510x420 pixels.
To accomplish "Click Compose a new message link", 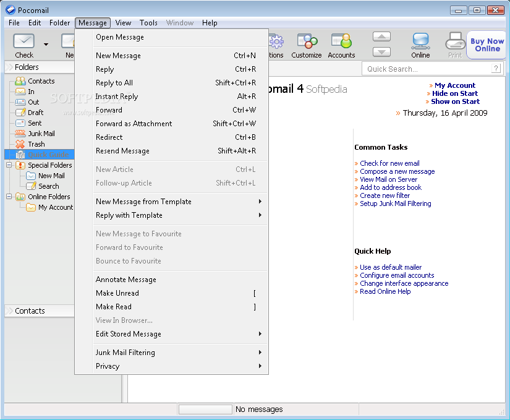I will click(397, 171).
